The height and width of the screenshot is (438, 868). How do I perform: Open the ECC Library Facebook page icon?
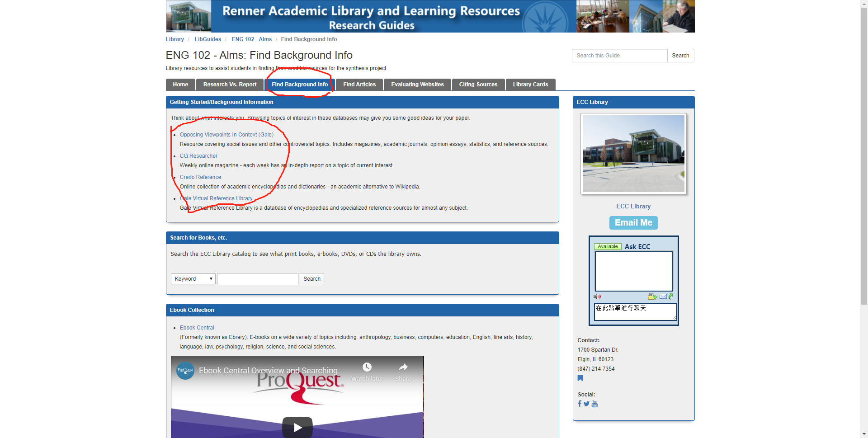coord(580,404)
